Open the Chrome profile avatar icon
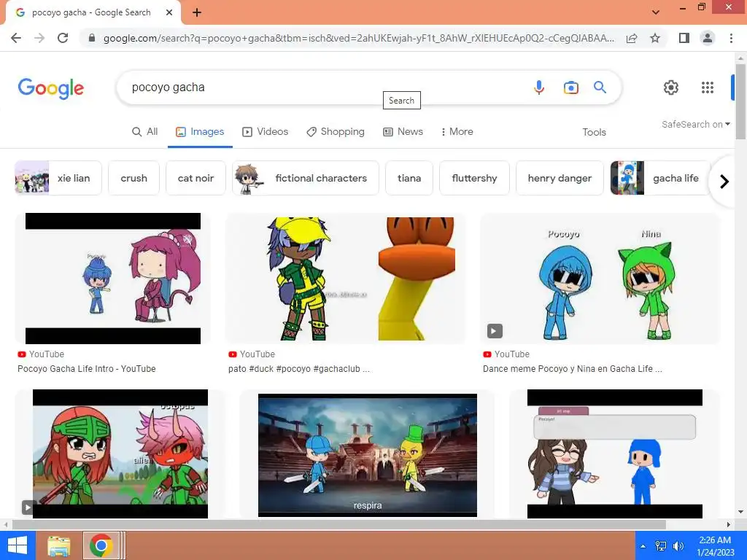 tap(708, 38)
